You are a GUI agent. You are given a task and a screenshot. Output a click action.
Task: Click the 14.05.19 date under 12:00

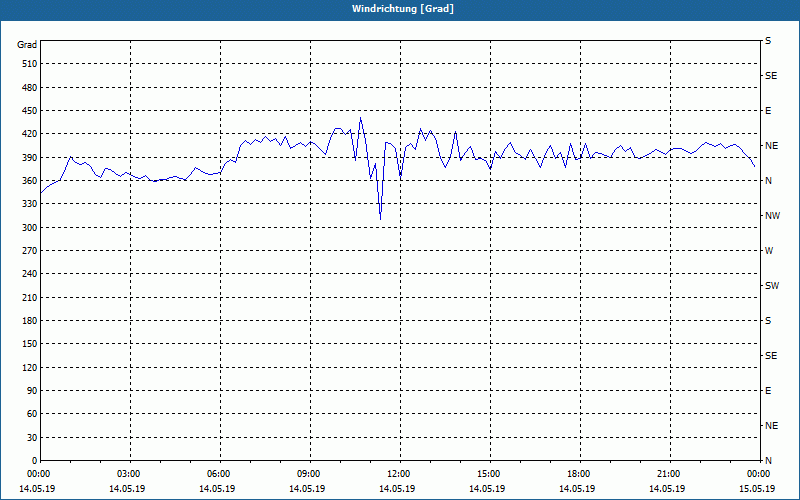pos(397,488)
